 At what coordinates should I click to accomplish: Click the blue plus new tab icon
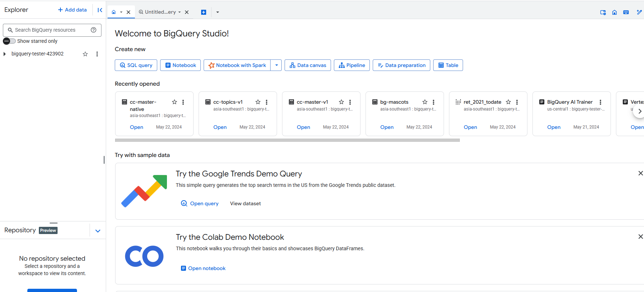click(204, 12)
